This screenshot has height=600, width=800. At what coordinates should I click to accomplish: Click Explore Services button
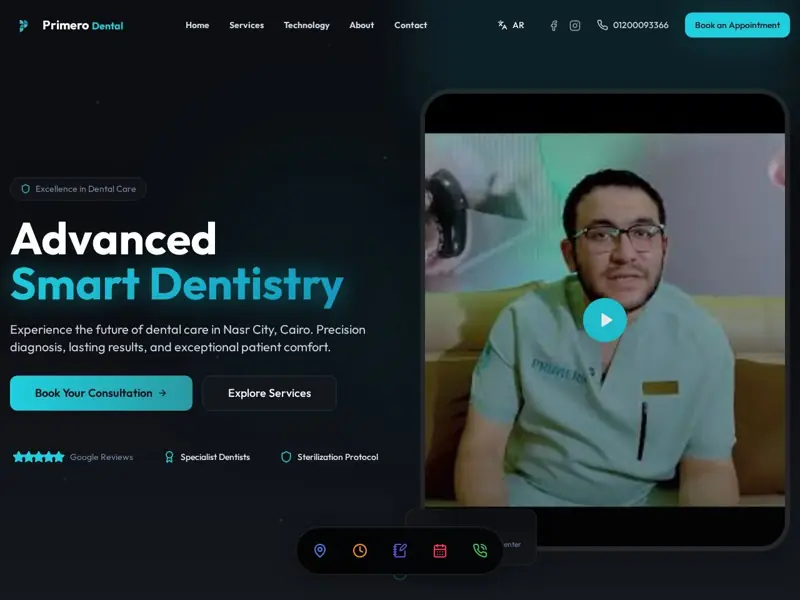click(x=269, y=393)
